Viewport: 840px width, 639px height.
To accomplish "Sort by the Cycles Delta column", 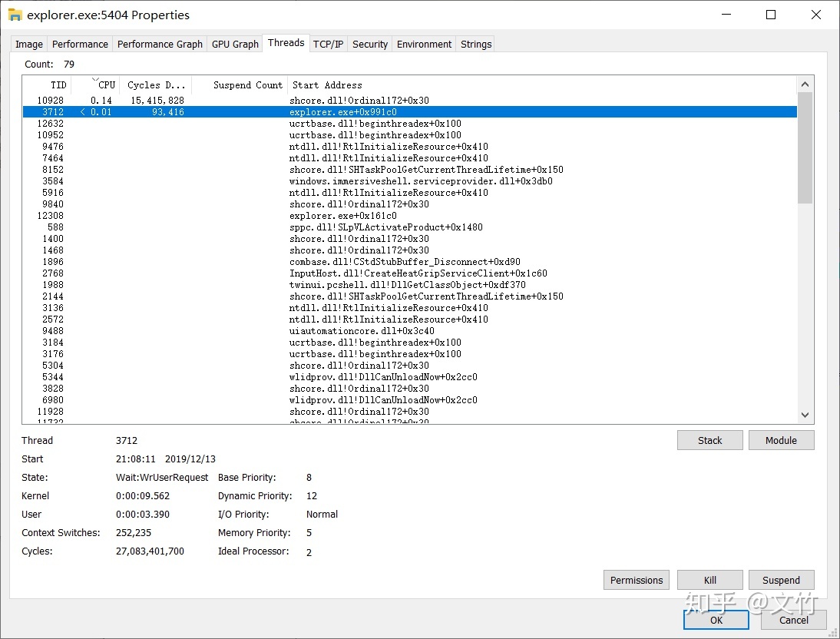I will pos(156,84).
